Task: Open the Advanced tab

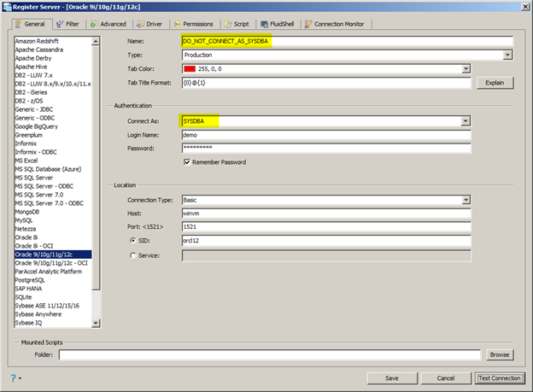Action: click(108, 24)
